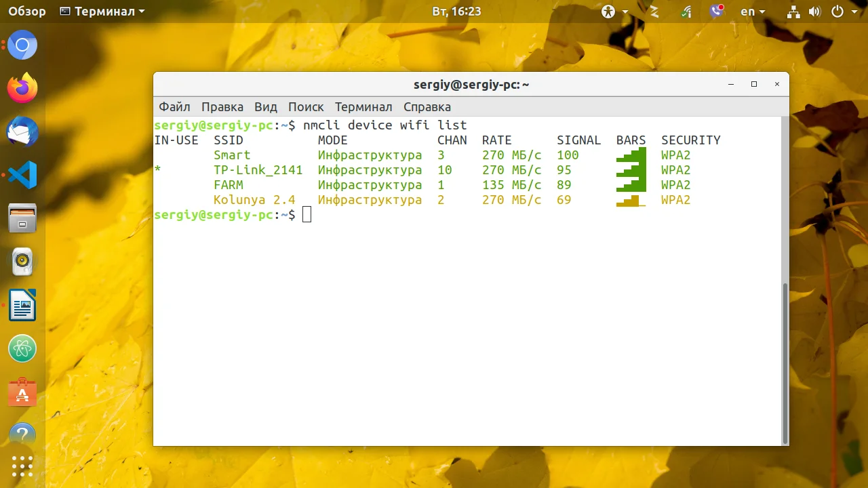This screenshot has height=488, width=868.
Task: Click the SSID text Kolunya 2.4
Action: [x=254, y=200]
